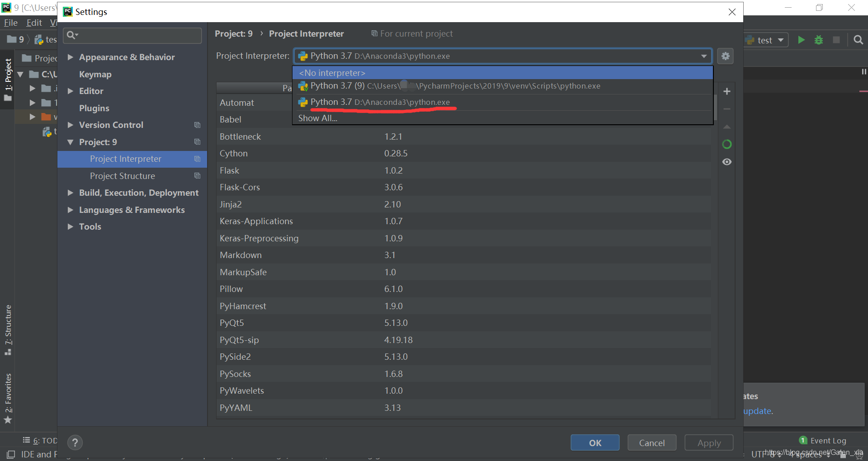Click update link in notification
The image size is (868, 461).
click(758, 411)
